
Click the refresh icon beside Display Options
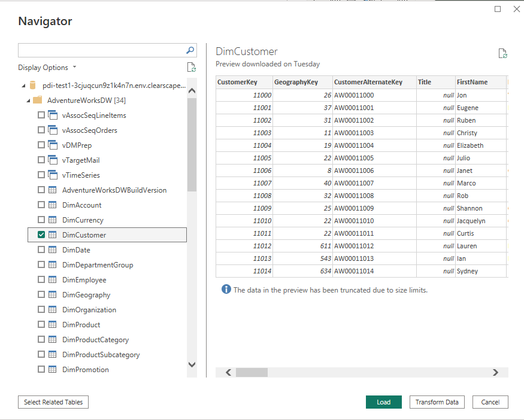191,67
